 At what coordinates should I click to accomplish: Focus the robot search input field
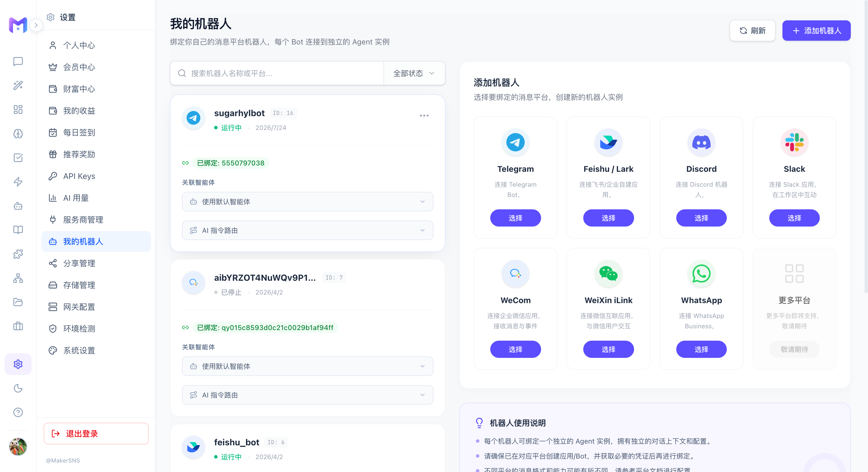click(277, 73)
